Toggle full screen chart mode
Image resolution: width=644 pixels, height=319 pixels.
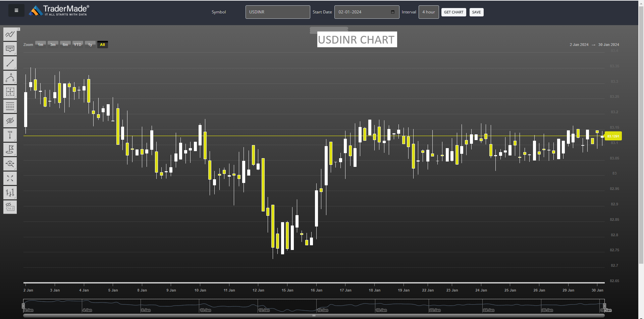coord(10,178)
